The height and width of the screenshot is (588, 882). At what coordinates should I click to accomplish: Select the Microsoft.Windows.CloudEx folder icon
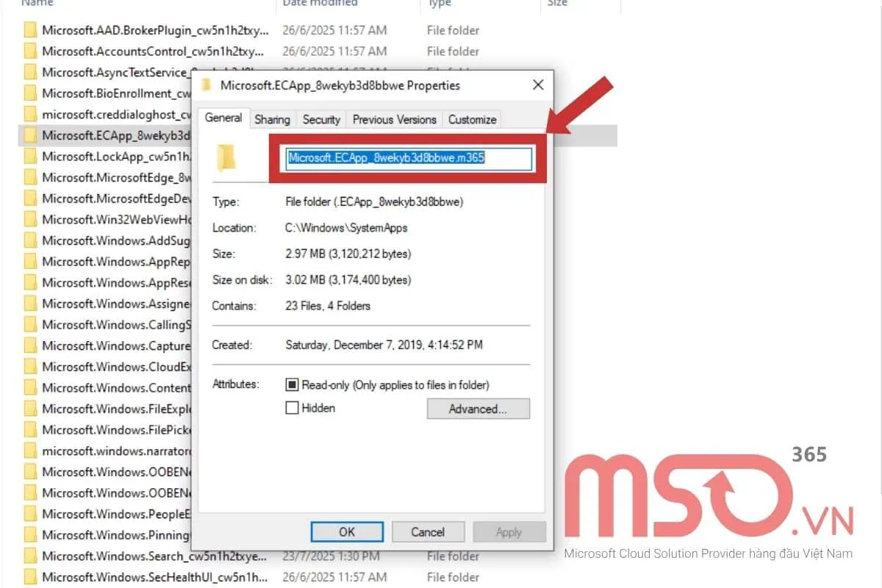click(30, 367)
